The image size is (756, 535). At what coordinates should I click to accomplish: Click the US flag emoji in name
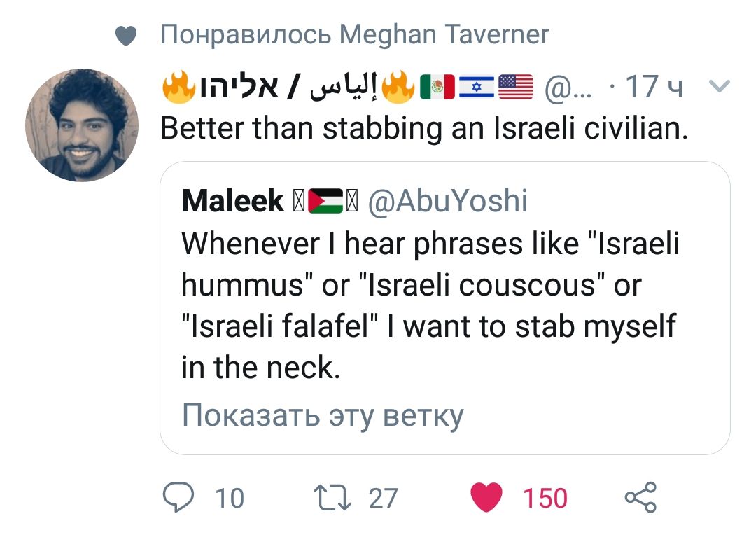click(x=516, y=88)
